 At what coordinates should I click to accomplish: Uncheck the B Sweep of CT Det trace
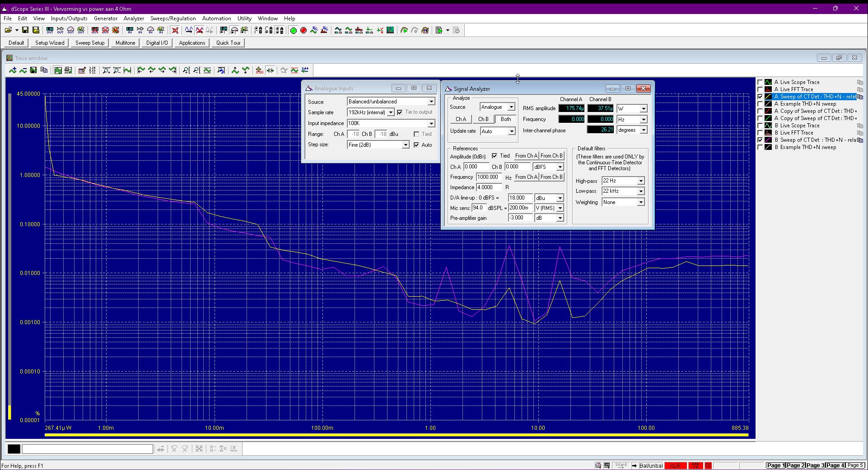pyautogui.click(x=760, y=140)
